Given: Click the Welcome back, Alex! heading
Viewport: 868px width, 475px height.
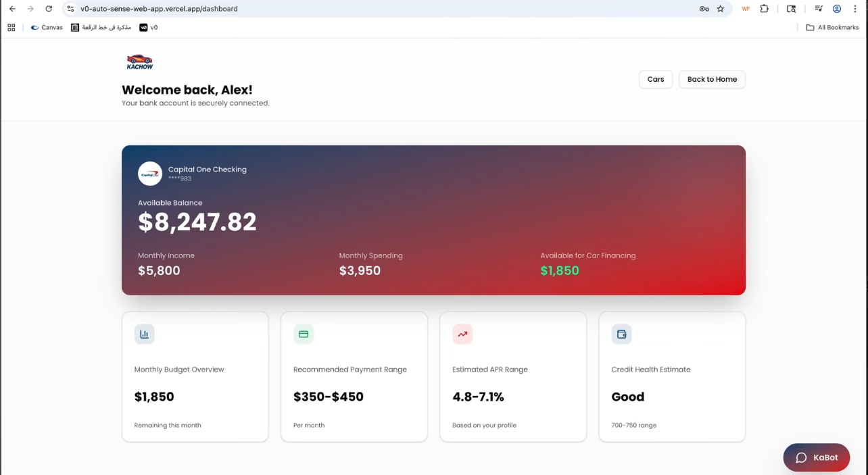Looking at the screenshot, I should coord(187,90).
